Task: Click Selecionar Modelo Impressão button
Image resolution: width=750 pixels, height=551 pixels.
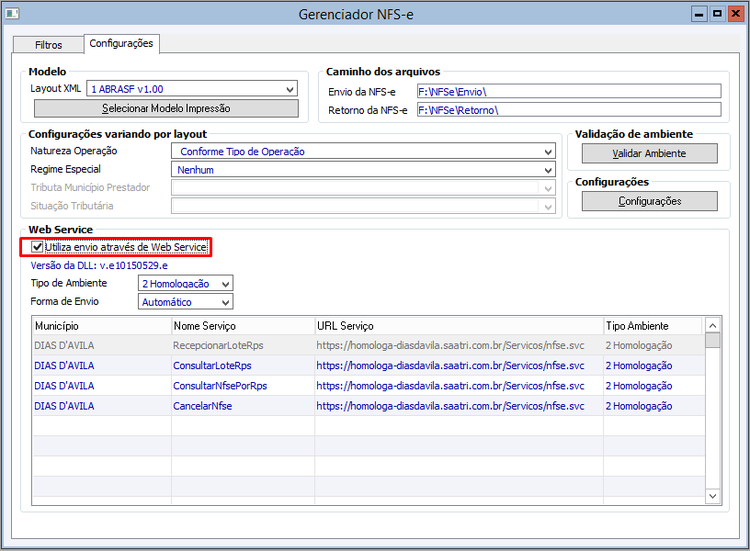Action: (165, 108)
